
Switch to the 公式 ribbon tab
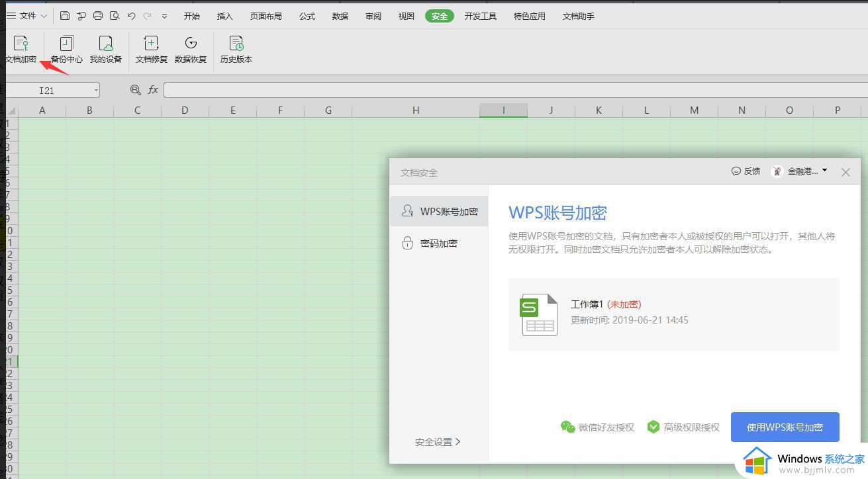[x=307, y=16]
